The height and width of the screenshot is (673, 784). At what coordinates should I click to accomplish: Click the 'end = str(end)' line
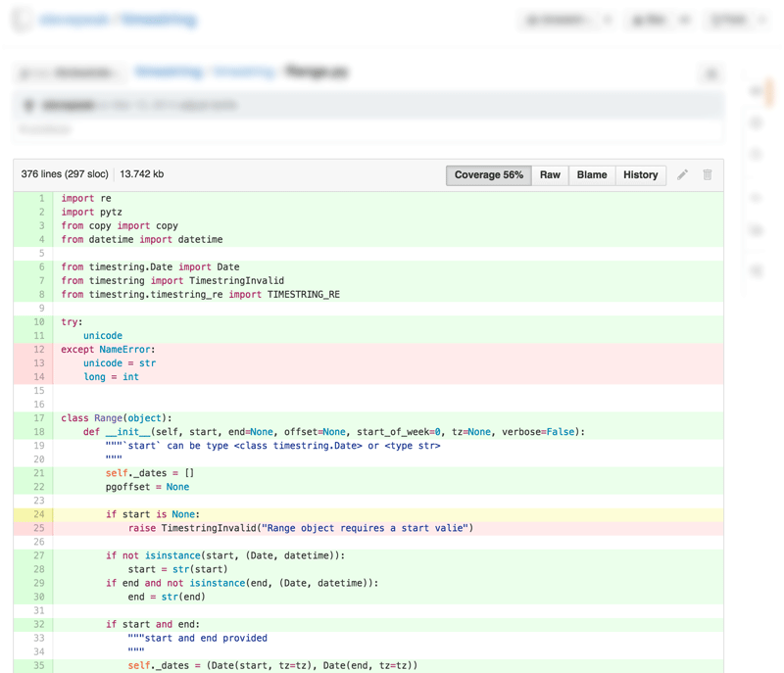click(167, 597)
